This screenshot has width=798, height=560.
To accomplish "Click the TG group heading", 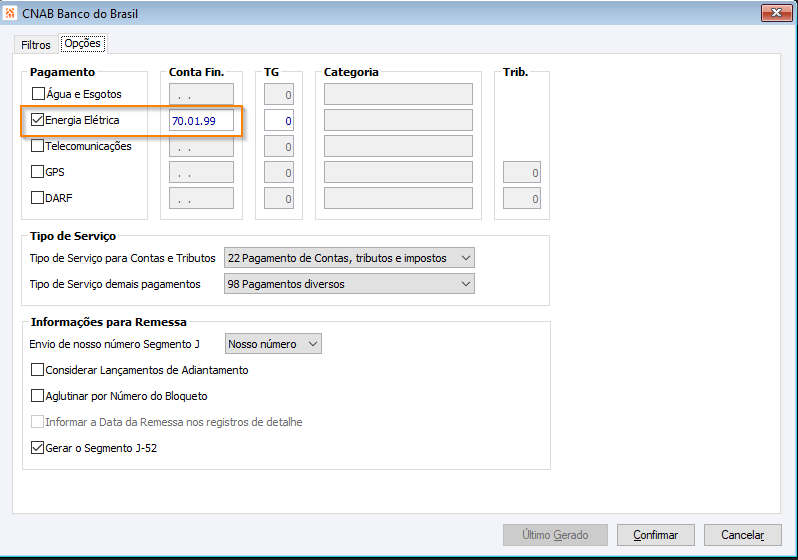I will pos(271,72).
